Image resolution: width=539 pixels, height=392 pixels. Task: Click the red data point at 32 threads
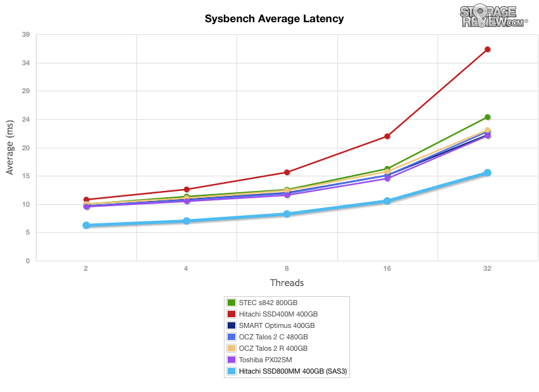click(487, 49)
